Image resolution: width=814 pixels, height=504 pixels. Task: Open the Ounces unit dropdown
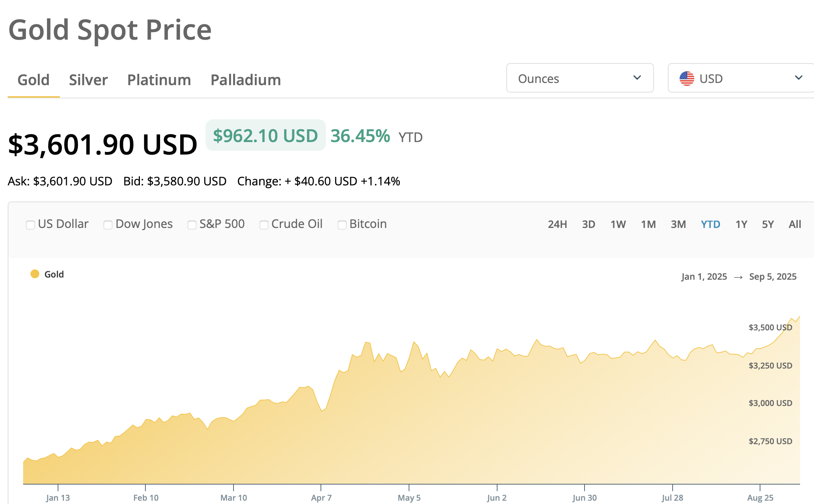(579, 78)
